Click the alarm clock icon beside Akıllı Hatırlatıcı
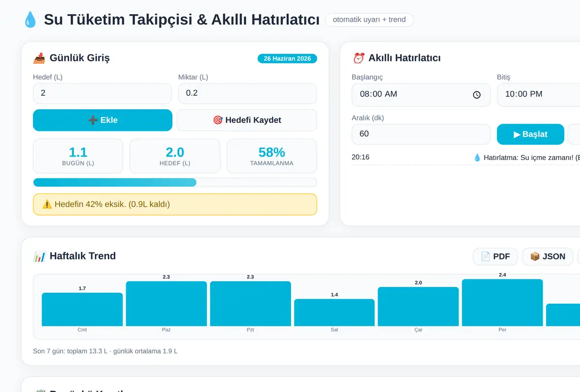 [x=358, y=58]
